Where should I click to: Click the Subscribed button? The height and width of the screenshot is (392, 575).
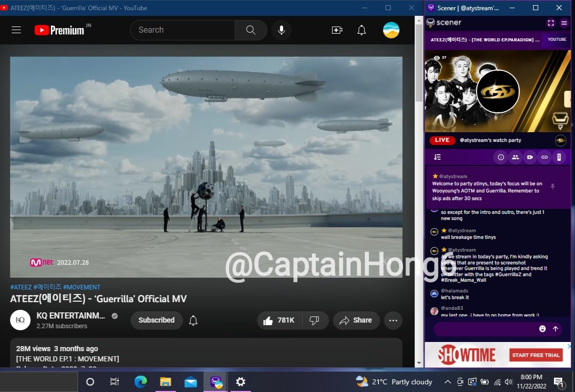[x=157, y=320]
